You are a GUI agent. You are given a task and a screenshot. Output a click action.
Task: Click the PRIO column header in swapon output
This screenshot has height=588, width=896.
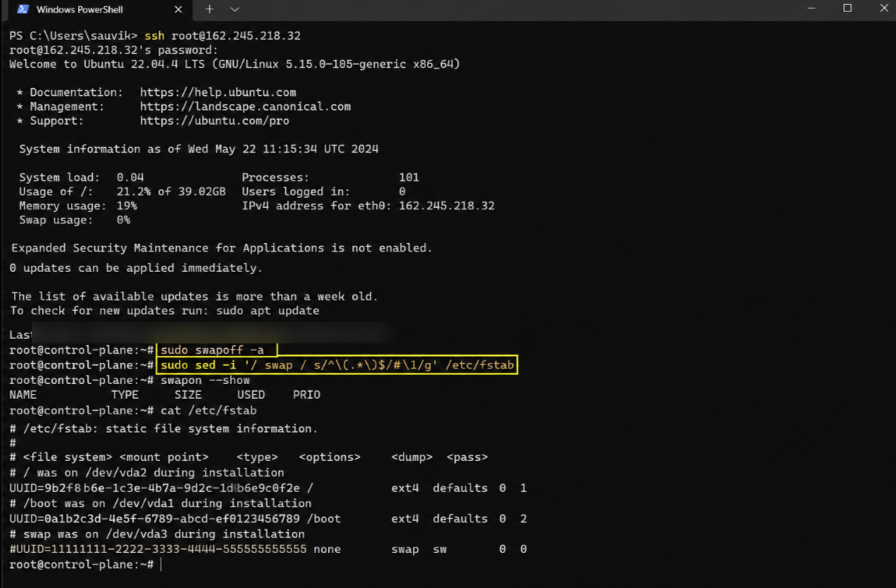[306, 395]
